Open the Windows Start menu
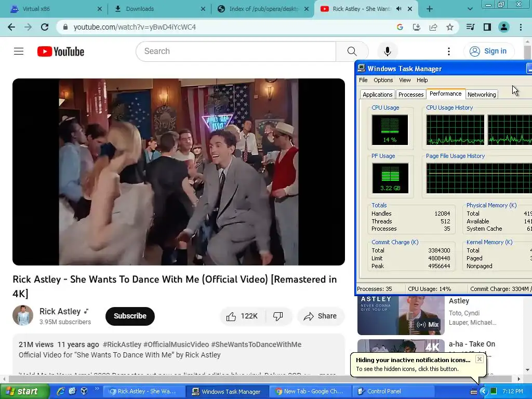 point(24,392)
